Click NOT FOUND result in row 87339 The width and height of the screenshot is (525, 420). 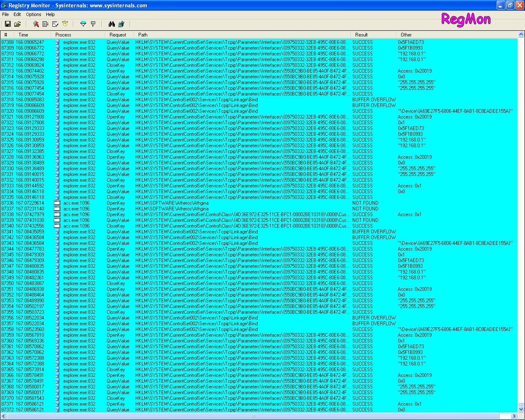coord(365,220)
